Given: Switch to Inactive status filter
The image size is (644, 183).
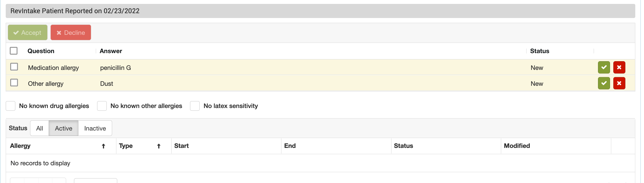Looking at the screenshot, I should tap(95, 128).
